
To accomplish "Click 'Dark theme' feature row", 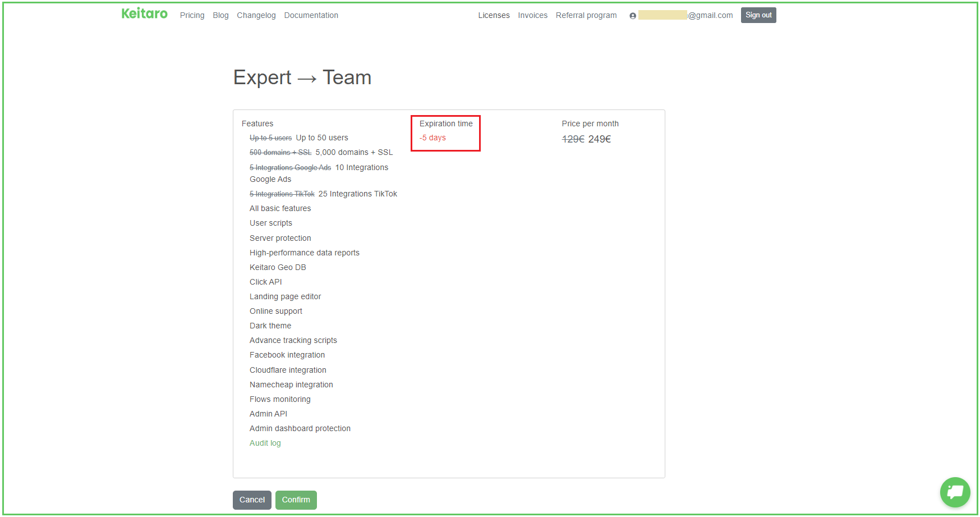I will pos(270,326).
